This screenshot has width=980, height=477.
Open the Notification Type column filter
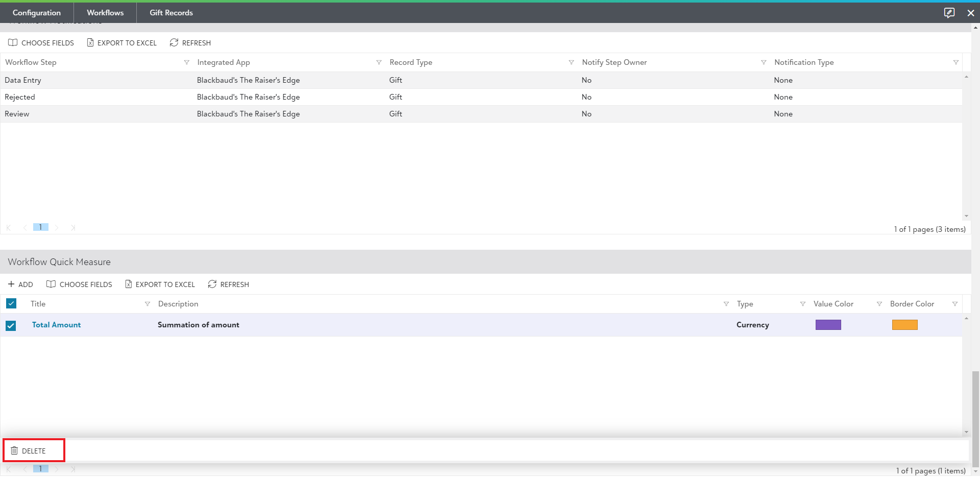pos(955,62)
